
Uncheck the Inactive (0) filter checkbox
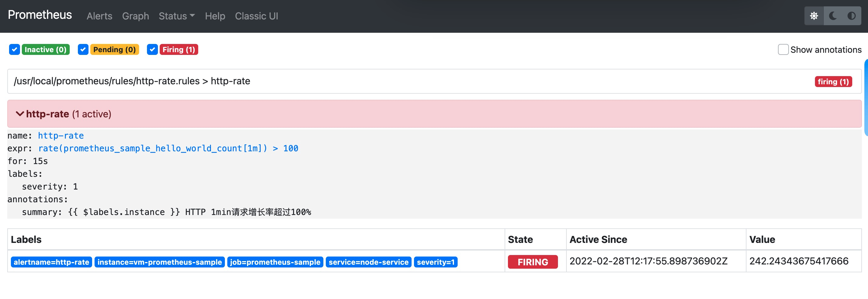tap(14, 49)
